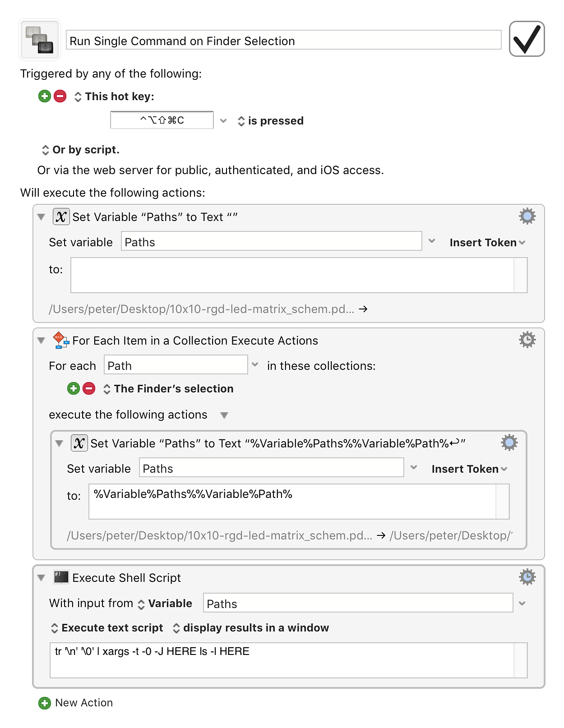Add a collection with green plus button
The image size is (564, 728).
pyautogui.click(x=74, y=388)
